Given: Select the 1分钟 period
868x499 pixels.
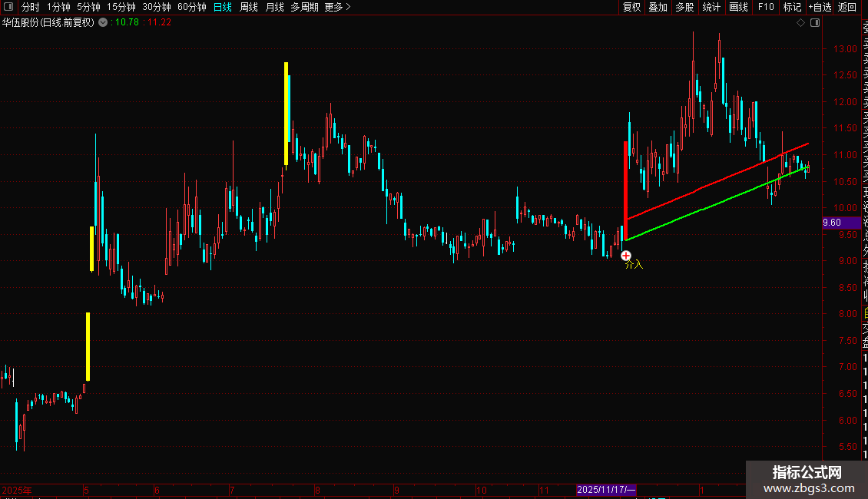Looking at the screenshot, I should (x=58, y=7).
